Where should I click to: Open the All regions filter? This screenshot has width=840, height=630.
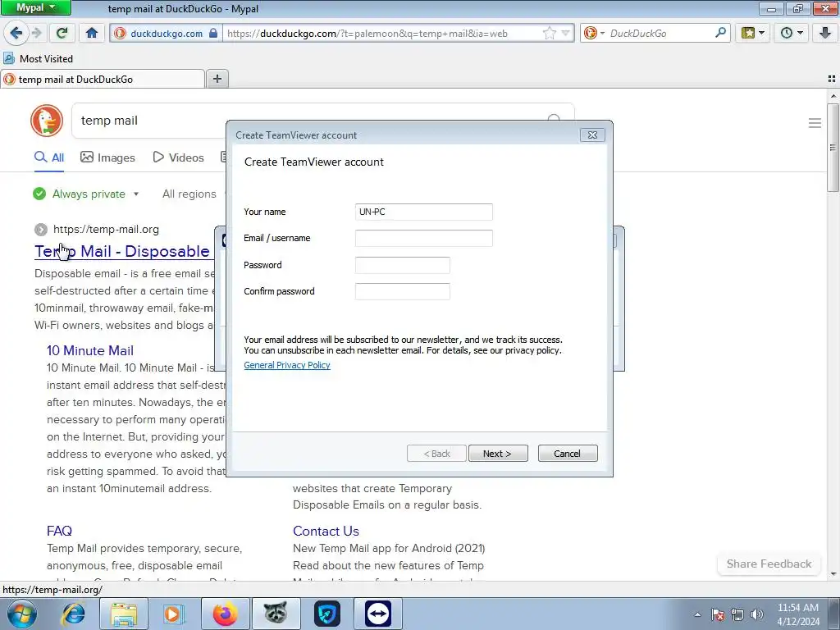[x=189, y=194]
